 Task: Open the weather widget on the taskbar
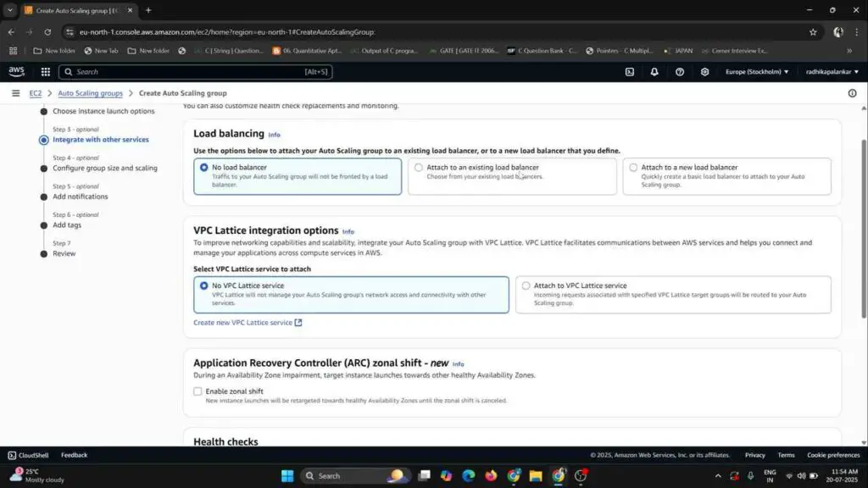(x=36, y=475)
